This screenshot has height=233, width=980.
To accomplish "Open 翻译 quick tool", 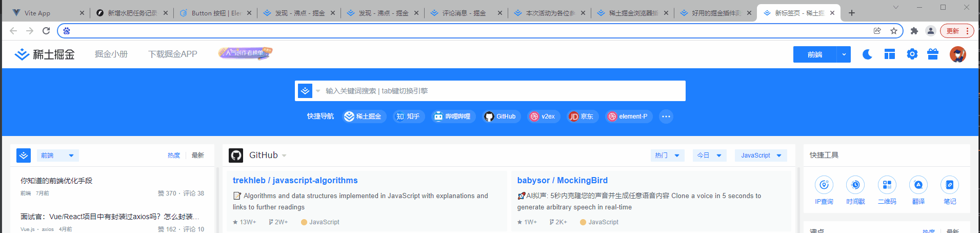I will (918, 190).
